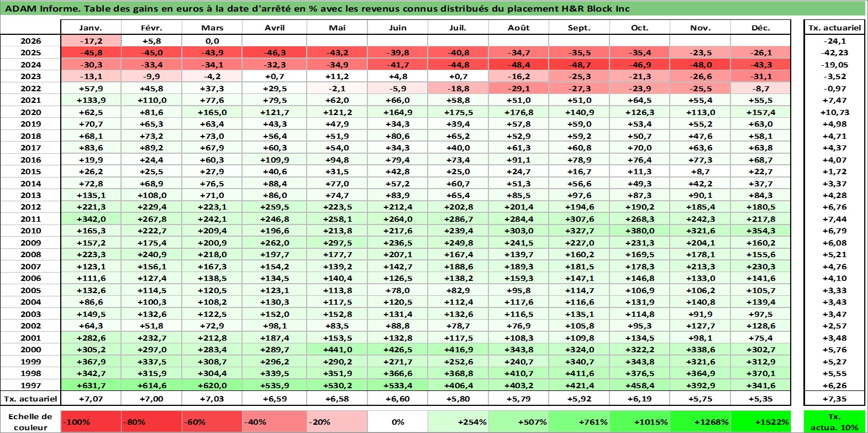Click cell +259,5 in row 2012
This screenshot has height=433, width=868.
tap(275, 207)
